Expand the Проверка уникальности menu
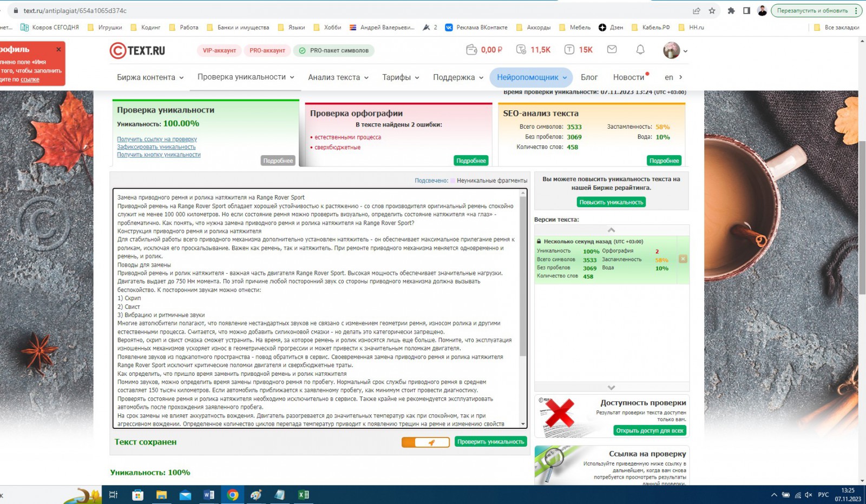Viewport: 866px width, 504px height. 246,77
